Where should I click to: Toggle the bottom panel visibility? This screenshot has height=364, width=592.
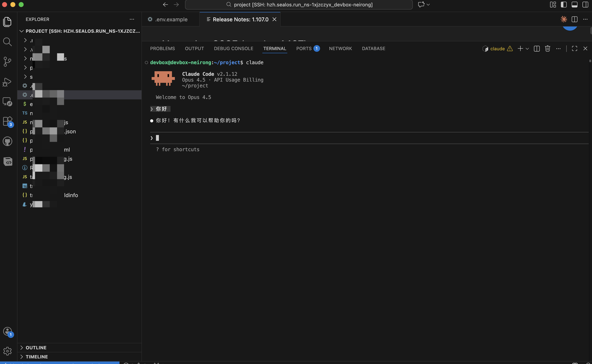click(x=574, y=5)
